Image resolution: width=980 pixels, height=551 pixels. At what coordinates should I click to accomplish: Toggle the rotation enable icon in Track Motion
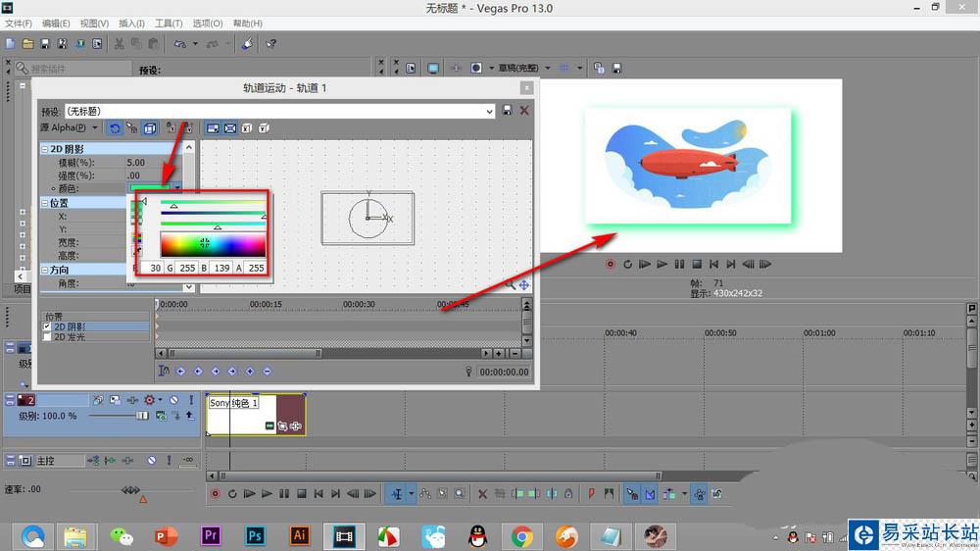115,128
